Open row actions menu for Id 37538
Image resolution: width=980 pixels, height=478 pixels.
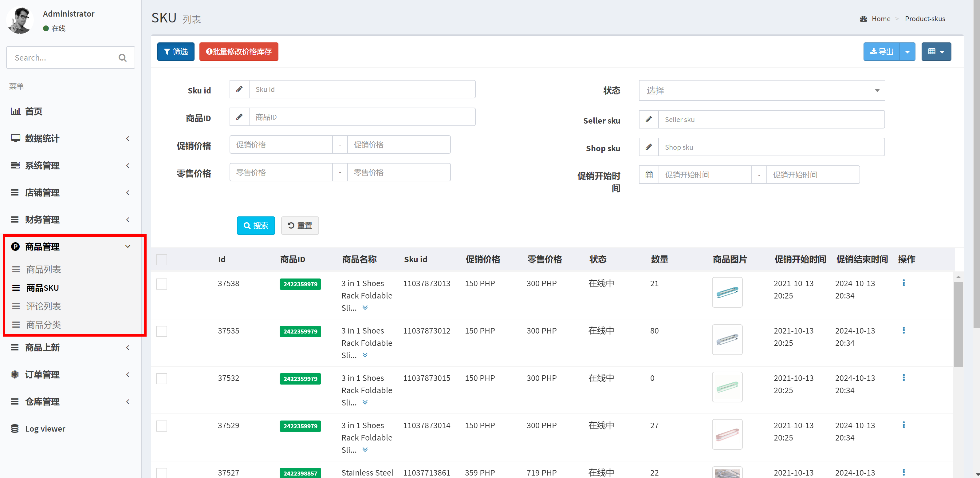click(x=903, y=283)
